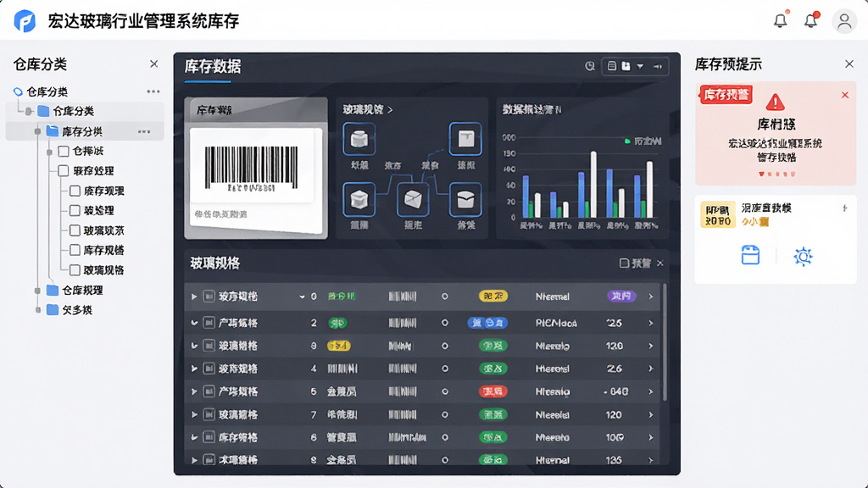Open the gear settings icon in right card
The image size is (868, 488).
pos(803,256)
